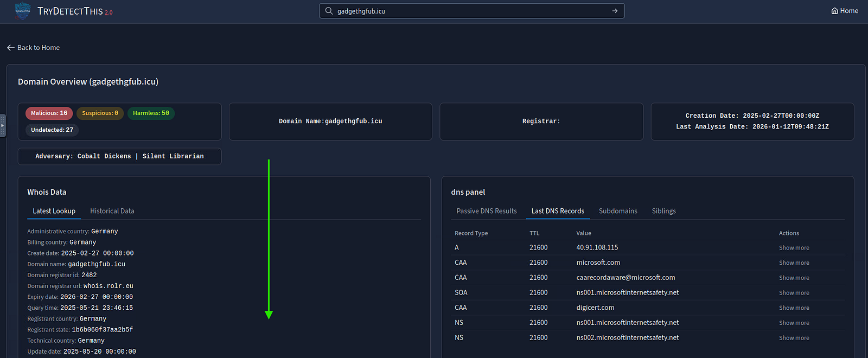Click Query time 2025-05-21 row
The width and height of the screenshot is (868, 358).
click(80, 308)
